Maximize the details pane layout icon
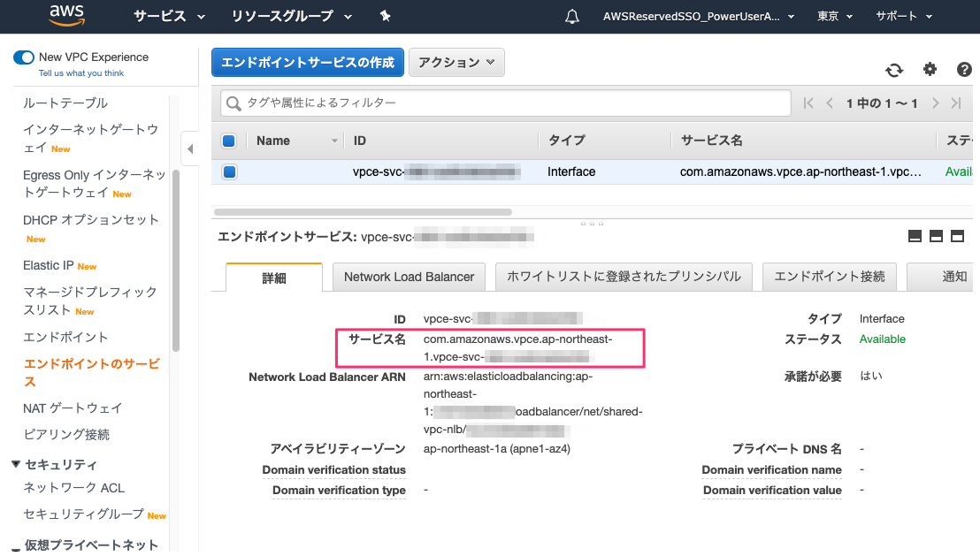 click(957, 236)
